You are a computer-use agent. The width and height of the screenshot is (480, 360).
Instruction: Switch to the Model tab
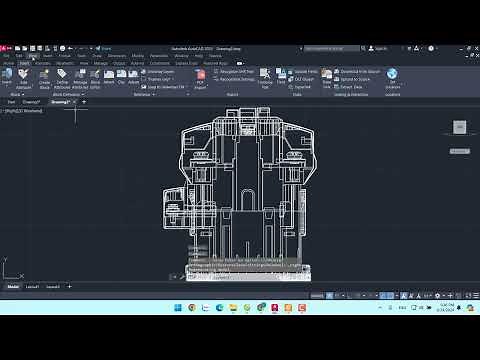(x=13, y=286)
